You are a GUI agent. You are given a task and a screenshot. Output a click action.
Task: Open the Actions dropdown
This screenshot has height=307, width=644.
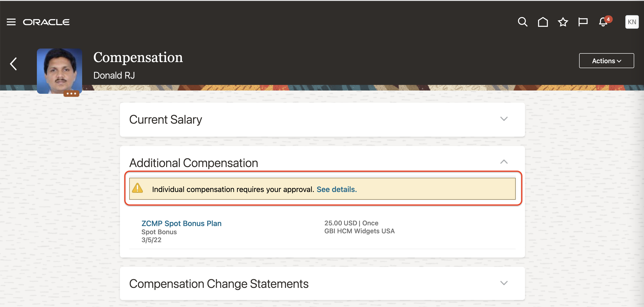(606, 61)
